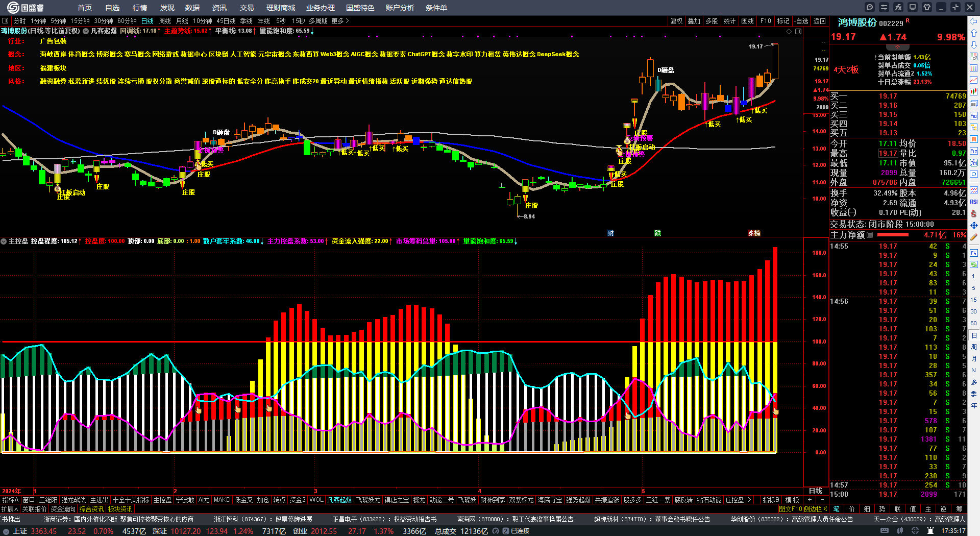Click the red dollar sign icon
This screenshot has width=980, height=536.
974,213
